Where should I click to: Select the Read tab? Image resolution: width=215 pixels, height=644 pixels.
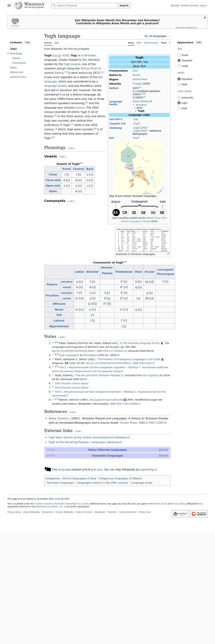131,43
